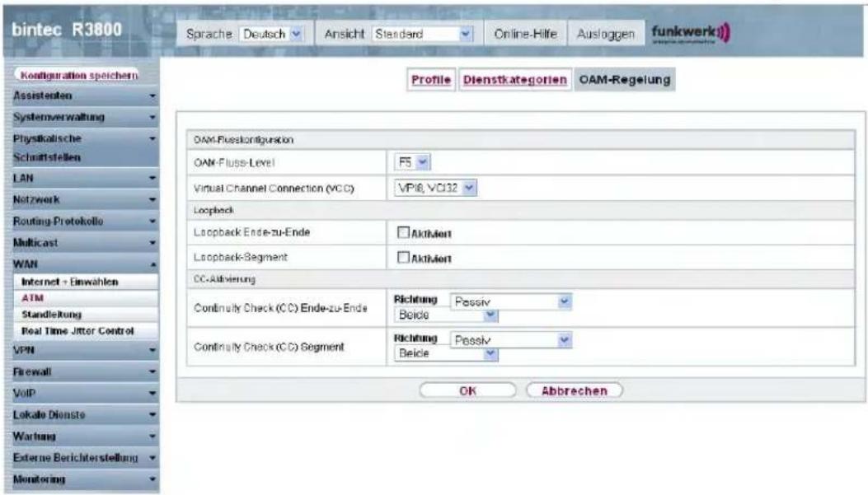Open CC Segment Passiv dropdown
The image size is (868, 495).
(x=511, y=340)
